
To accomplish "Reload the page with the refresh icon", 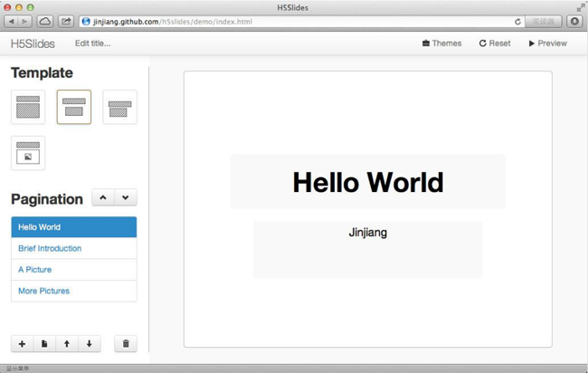I will pyautogui.click(x=517, y=21).
